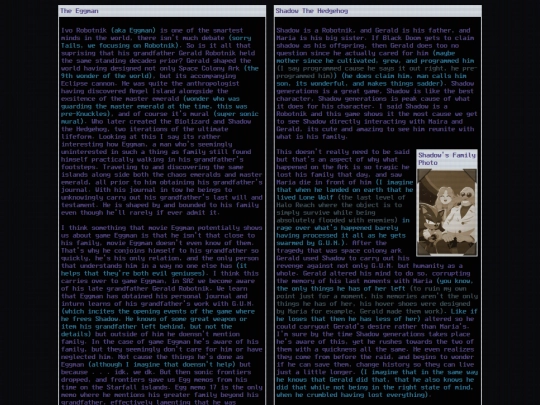Click line "tragedy that was space colony ark"
540x405 pixels.
tap(339, 250)
